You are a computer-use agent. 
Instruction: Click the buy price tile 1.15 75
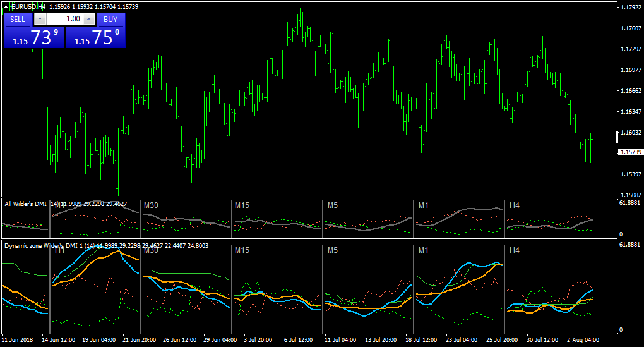click(96, 37)
